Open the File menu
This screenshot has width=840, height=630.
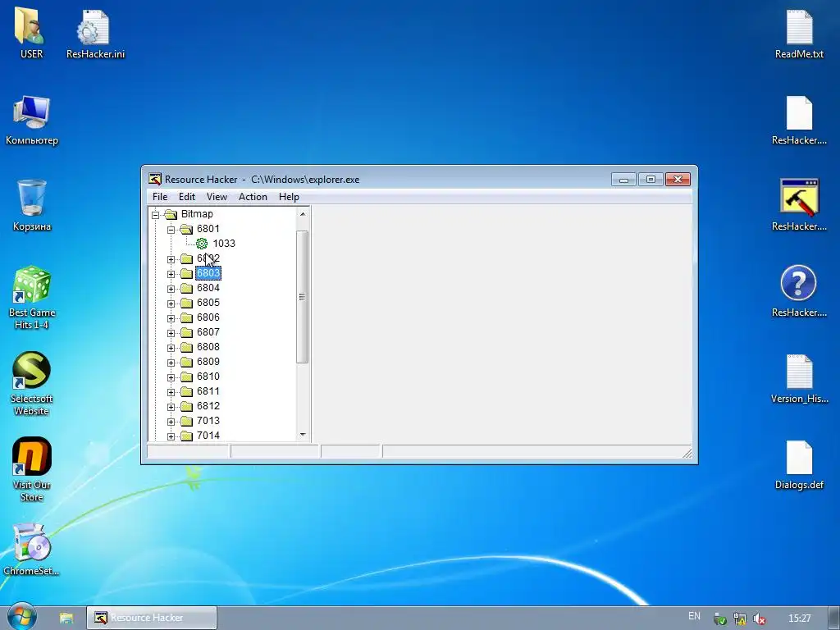(x=160, y=197)
